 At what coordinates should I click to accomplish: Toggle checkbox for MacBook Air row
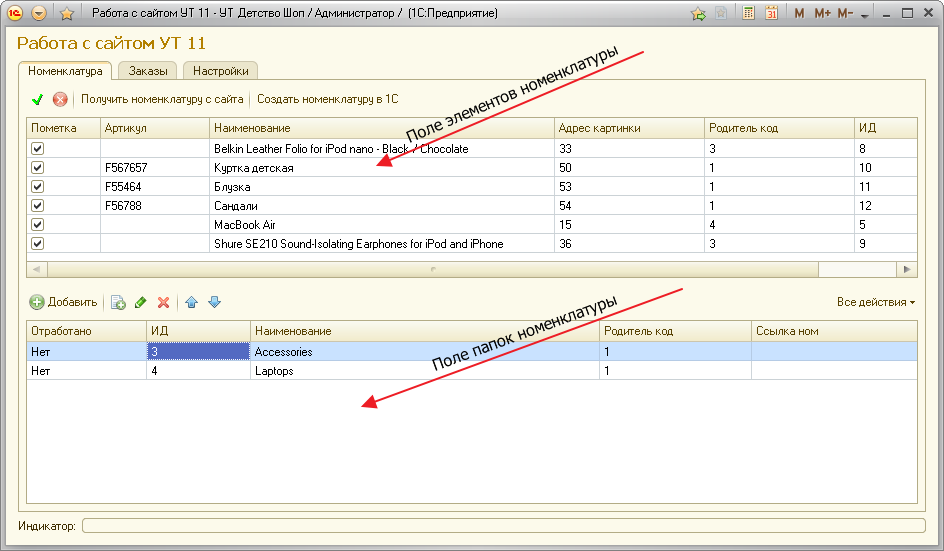[38, 225]
